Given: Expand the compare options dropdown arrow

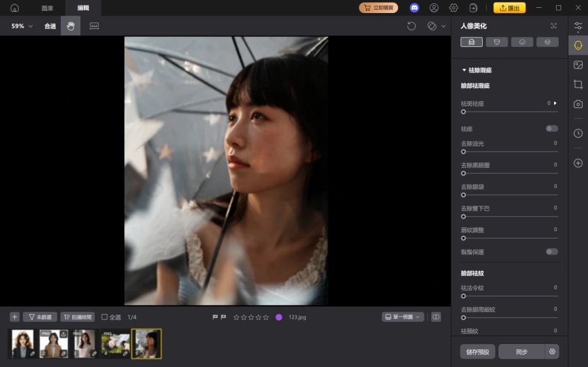Looking at the screenshot, I should 443,26.
